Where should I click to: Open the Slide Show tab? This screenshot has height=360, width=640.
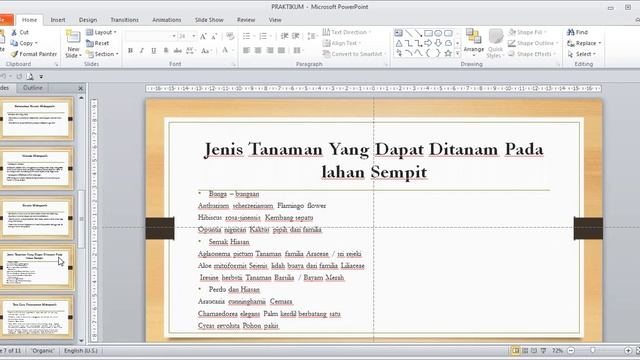(209, 20)
